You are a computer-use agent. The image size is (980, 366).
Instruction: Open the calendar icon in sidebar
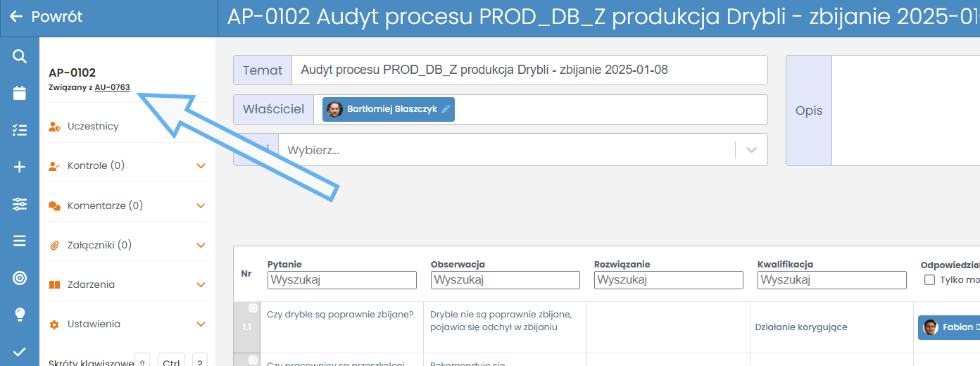pos(20,93)
